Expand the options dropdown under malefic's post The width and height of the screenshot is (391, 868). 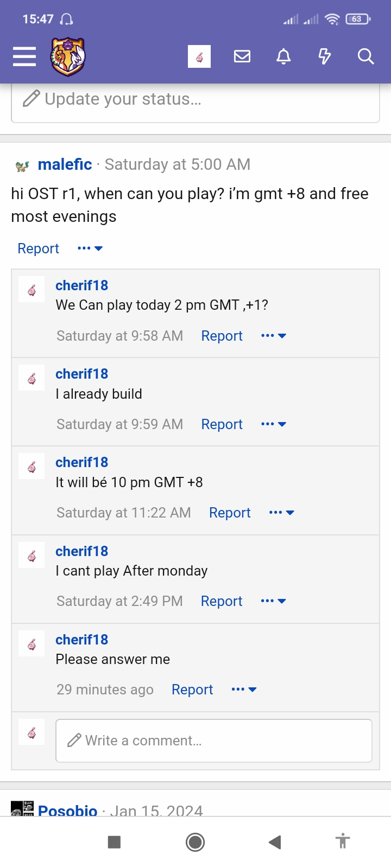[x=90, y=248]
